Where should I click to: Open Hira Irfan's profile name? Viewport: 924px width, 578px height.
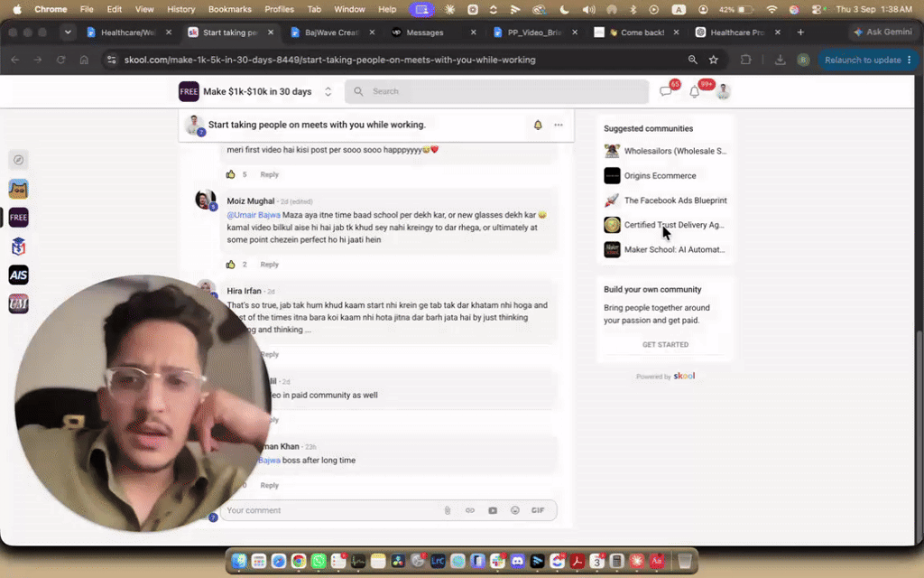coord(244,291)
